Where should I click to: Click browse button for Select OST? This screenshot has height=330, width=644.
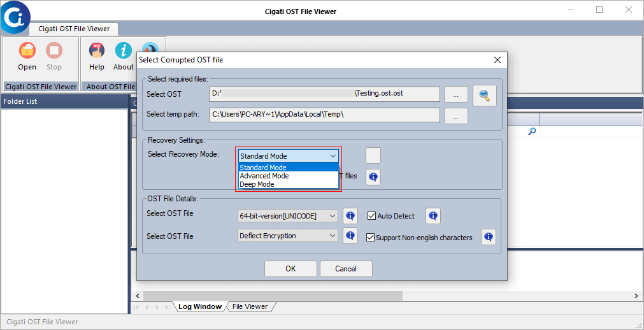[456, 94]
